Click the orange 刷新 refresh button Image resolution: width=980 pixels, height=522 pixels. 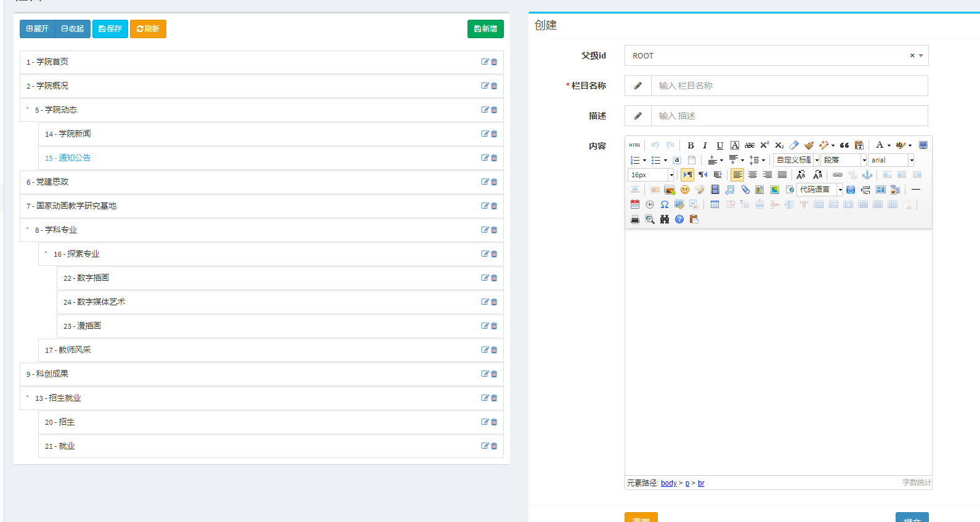(x=148, y=29)
